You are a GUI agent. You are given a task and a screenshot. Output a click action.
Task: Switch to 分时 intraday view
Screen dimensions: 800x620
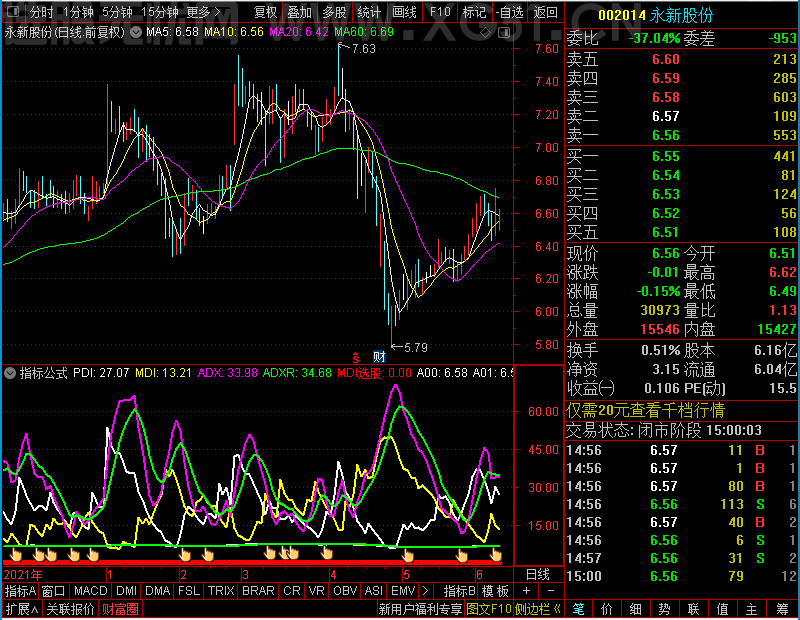41,12
